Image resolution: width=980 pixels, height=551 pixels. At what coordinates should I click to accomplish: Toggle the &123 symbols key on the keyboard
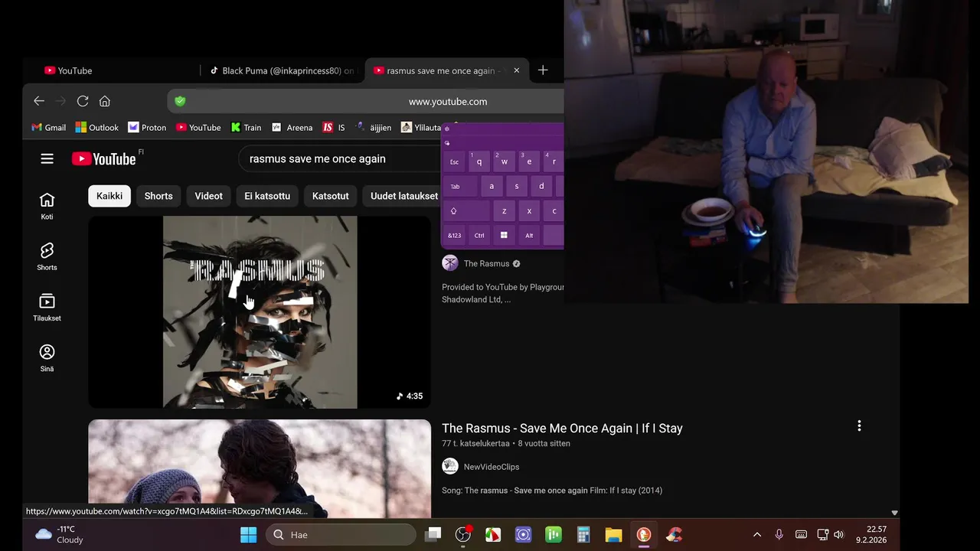[454, 235]
